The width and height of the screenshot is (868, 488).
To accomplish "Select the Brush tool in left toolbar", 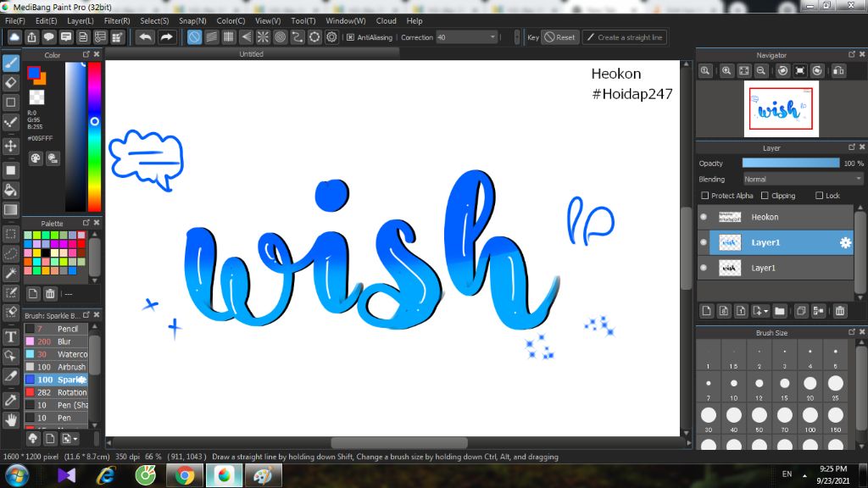I will [x=10, y=63].
